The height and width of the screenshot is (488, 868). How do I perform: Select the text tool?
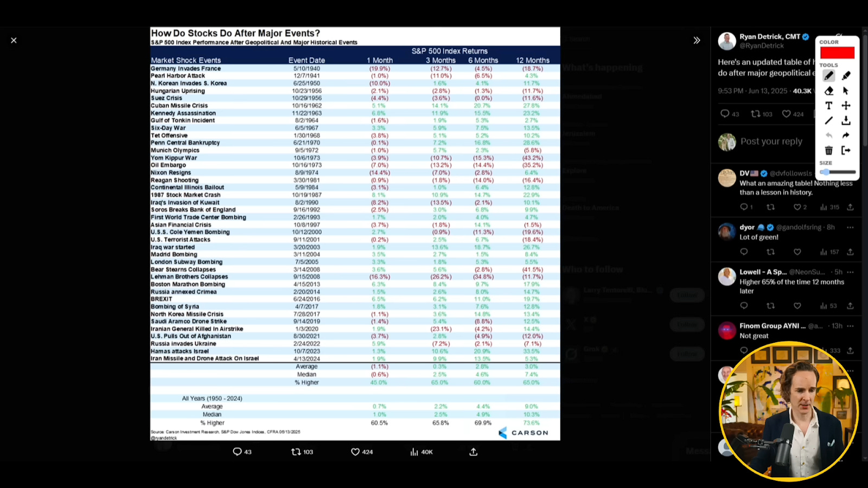[x=828, y=106]
